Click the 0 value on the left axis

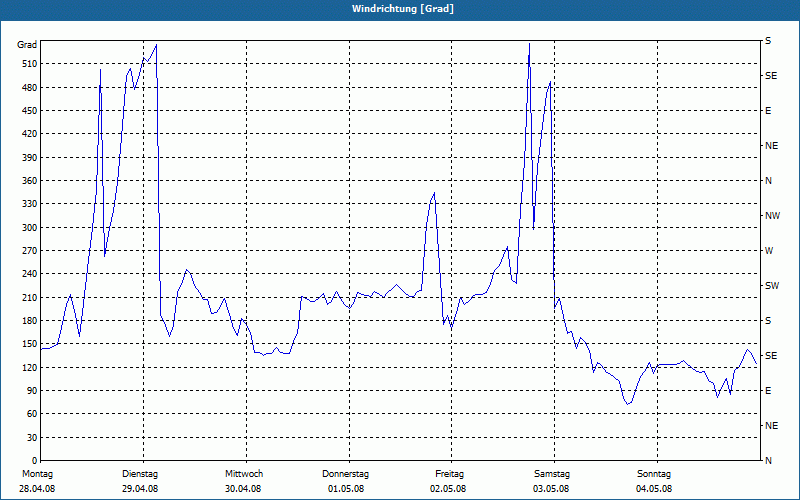[x=35, y=461]
